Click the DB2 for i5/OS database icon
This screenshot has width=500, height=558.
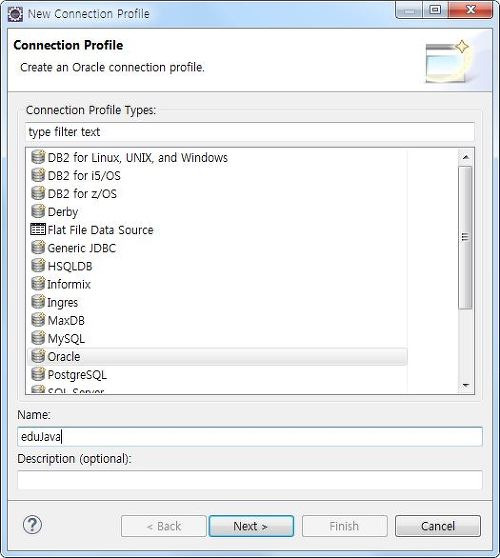point(38,175)
